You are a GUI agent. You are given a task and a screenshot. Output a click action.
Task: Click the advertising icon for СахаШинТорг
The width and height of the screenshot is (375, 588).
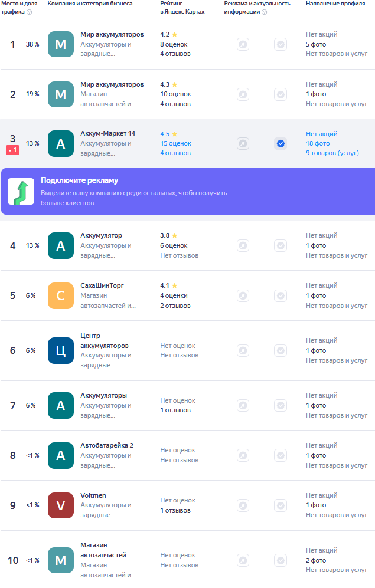click(243, 295)
